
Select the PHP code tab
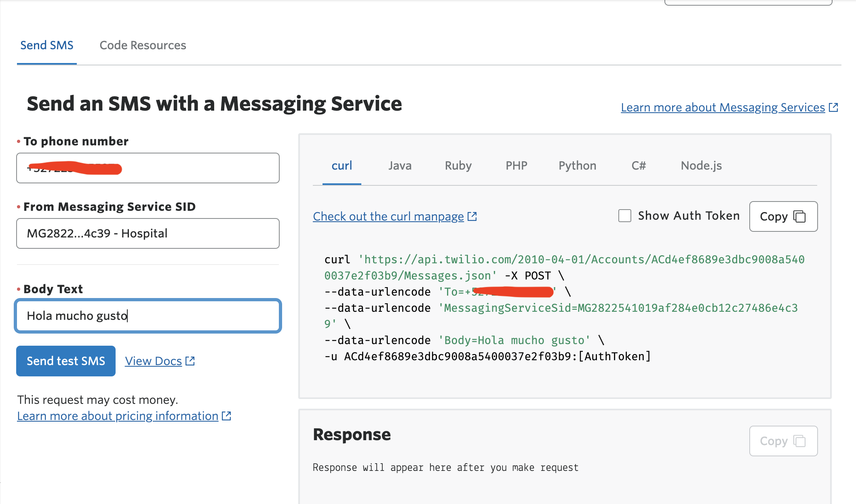point(517,166)
